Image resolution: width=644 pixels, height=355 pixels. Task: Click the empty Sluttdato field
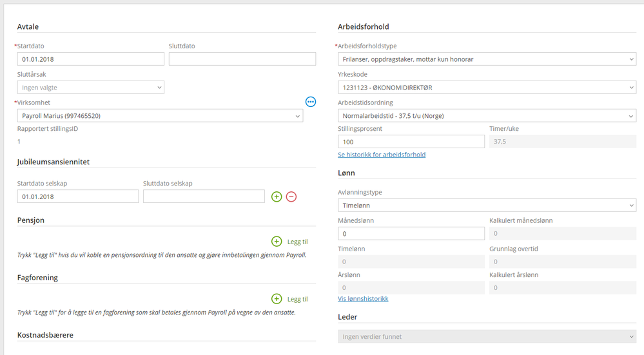(242, 59)
